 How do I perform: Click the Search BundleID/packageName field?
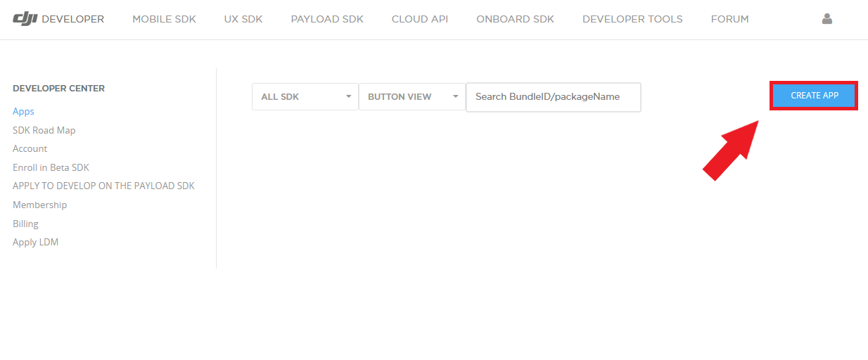tap(554, 96)
